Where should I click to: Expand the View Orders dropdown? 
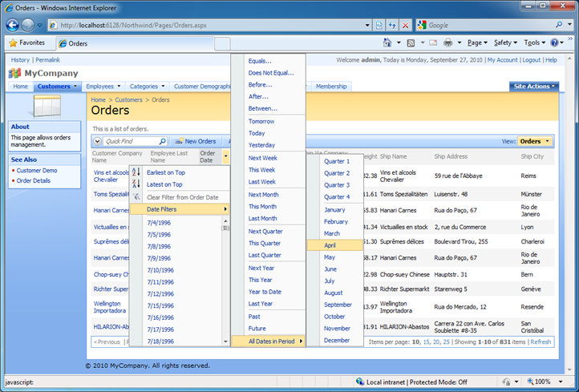coord(535,141)
